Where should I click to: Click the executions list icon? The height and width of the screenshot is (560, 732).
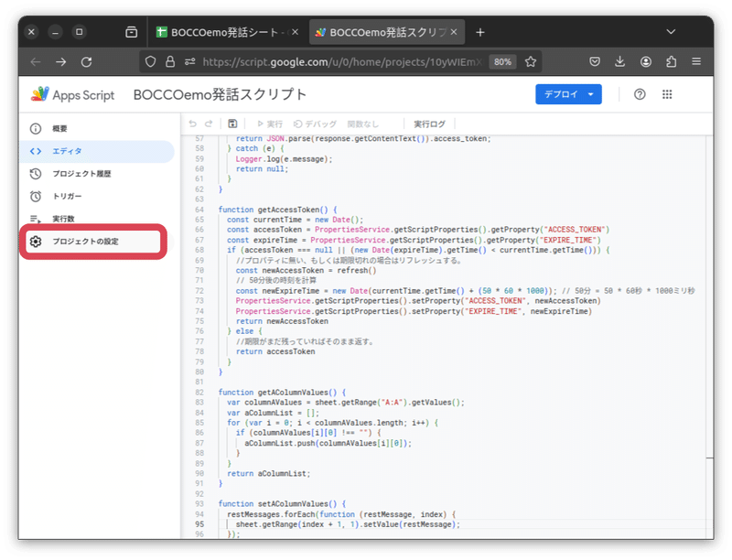pyautogui.click(x=36, y=219)
